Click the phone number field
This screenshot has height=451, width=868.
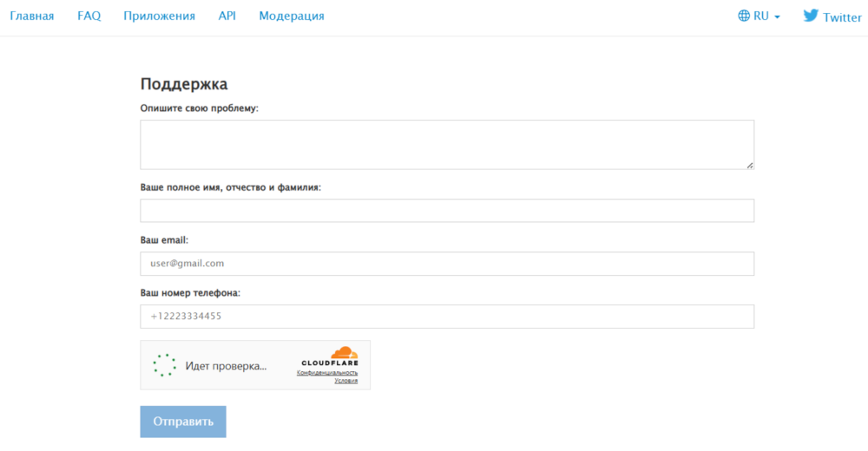pos(447,317)
